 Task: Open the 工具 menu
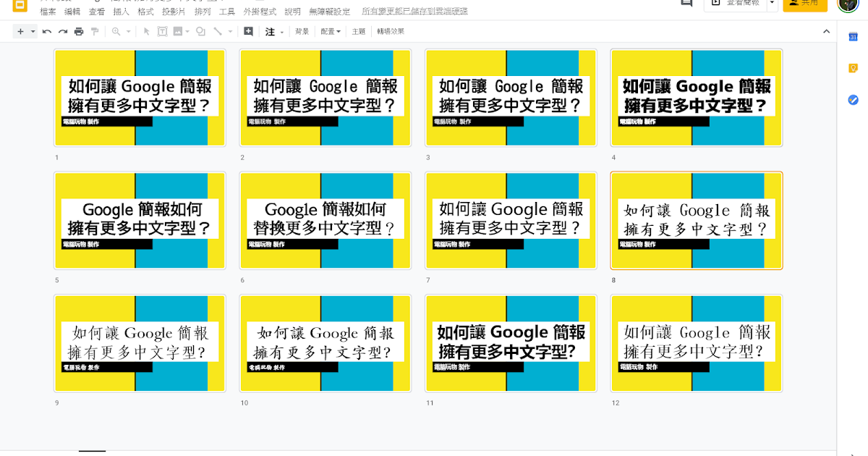227,12
